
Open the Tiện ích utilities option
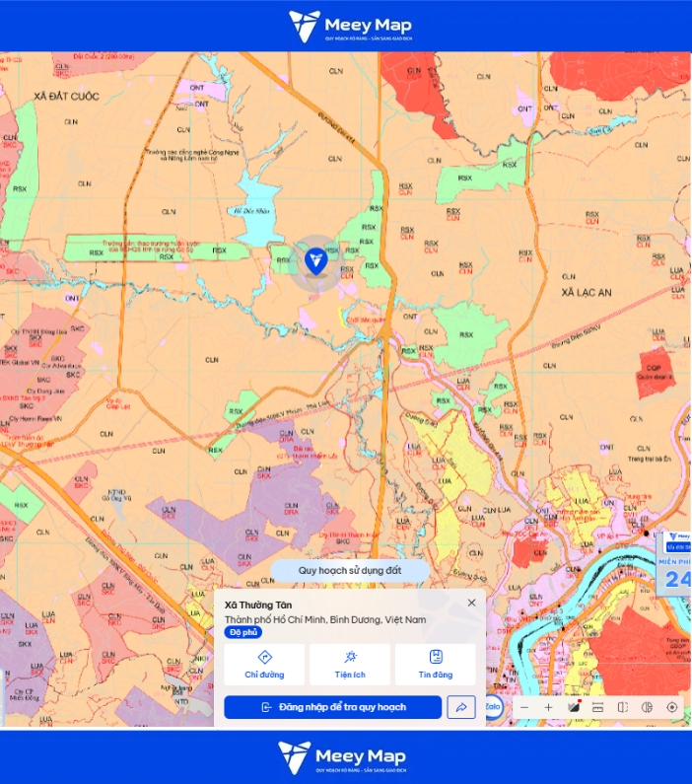pos(350,665)
